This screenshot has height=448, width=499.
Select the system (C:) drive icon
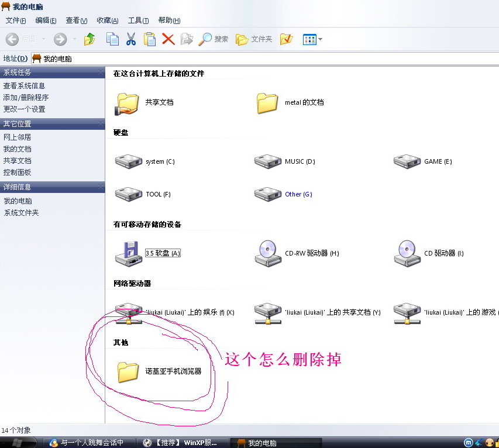tap(128, 161)
